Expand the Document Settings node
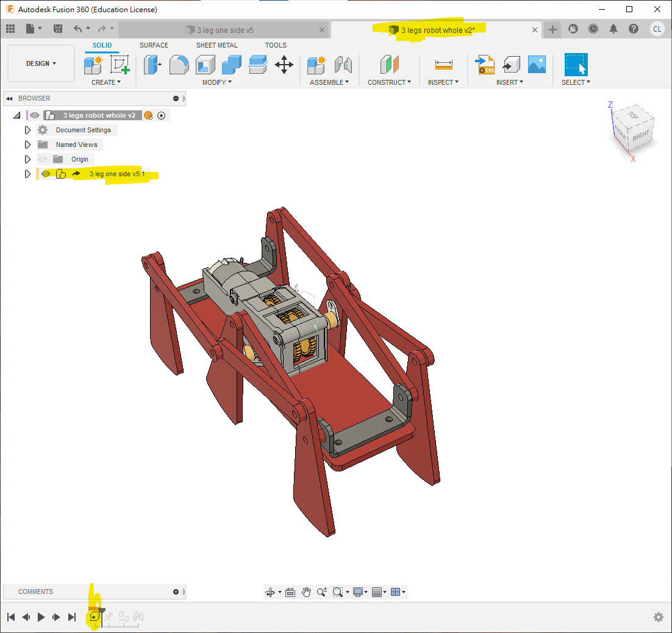 [27, 130]
